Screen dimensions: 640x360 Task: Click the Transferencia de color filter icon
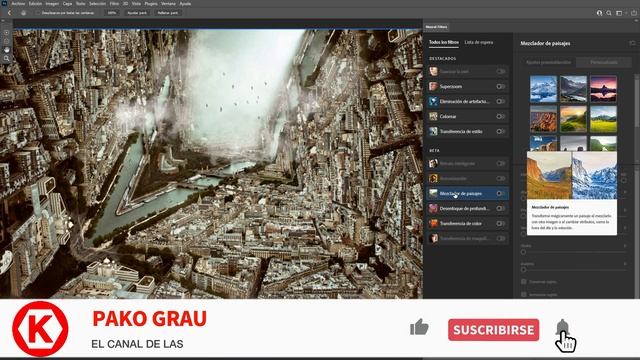click(433, 224)
